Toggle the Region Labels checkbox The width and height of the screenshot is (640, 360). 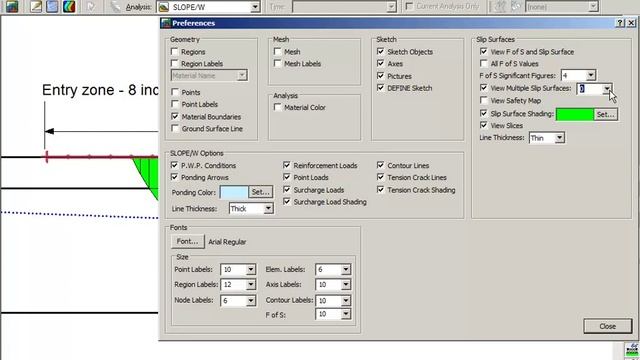click(x=175, y=63)
